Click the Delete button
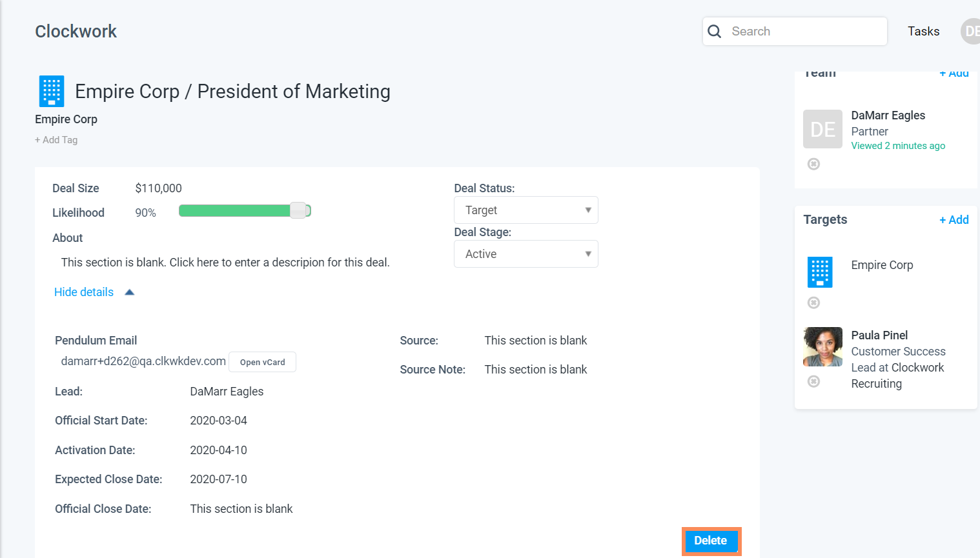 coord(711,541)
